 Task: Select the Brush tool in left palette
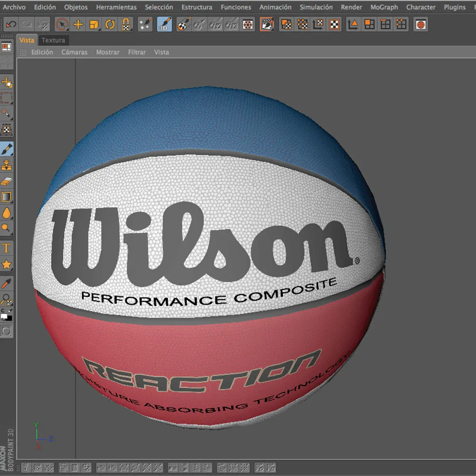[x=7, y=149]
